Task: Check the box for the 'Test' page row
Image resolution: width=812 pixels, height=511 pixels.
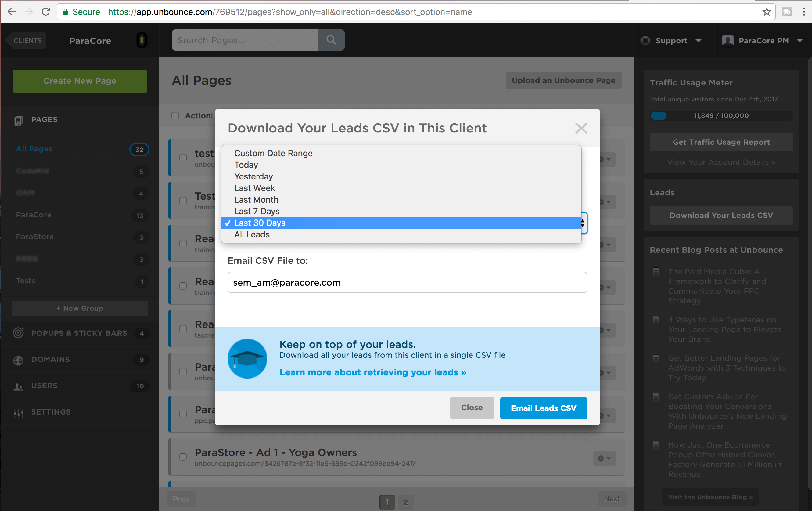Action: pyautogui.click(x=183, y=201)
